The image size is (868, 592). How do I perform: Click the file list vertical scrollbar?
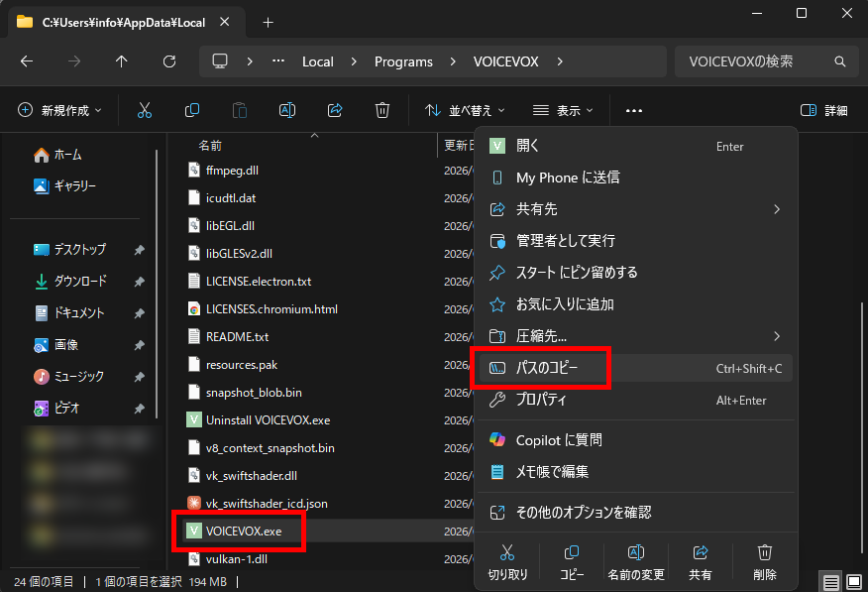pyautogui.click(x=862, y=426)
